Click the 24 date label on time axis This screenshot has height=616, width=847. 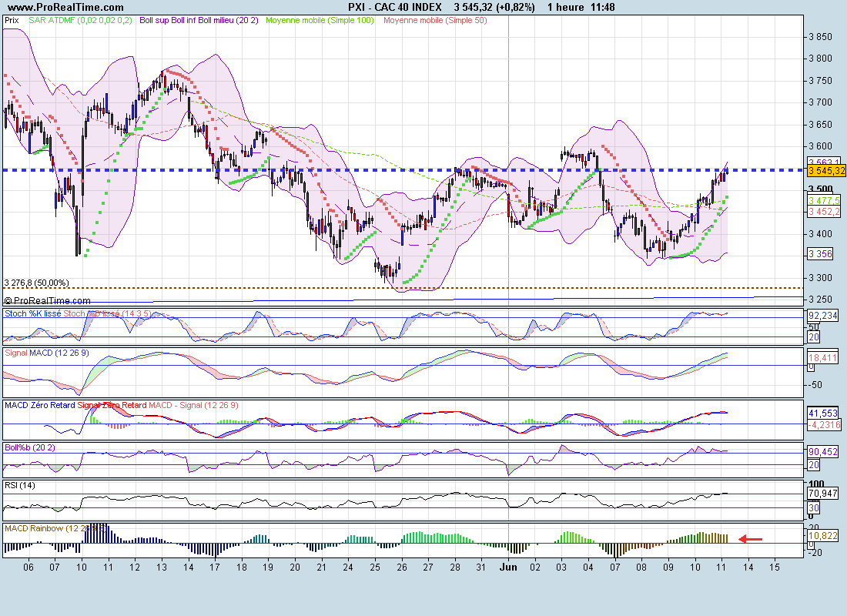(348, 567)
